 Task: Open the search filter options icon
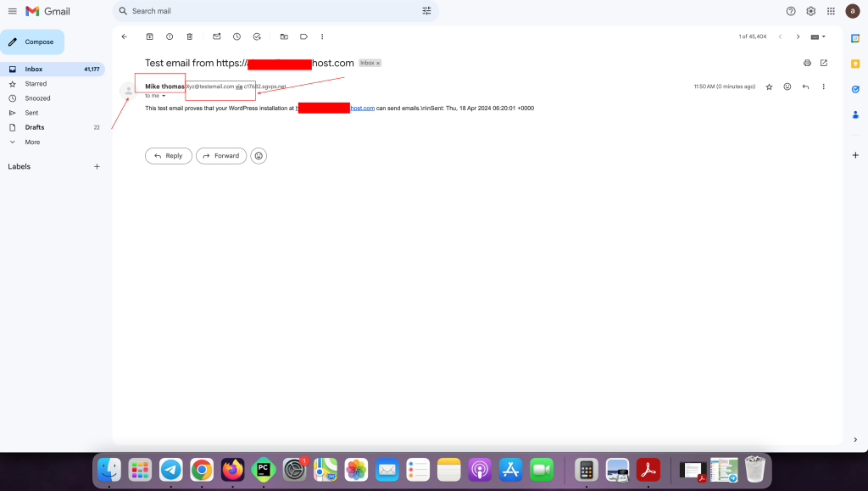pyautogui.click(x=426, y=11)
